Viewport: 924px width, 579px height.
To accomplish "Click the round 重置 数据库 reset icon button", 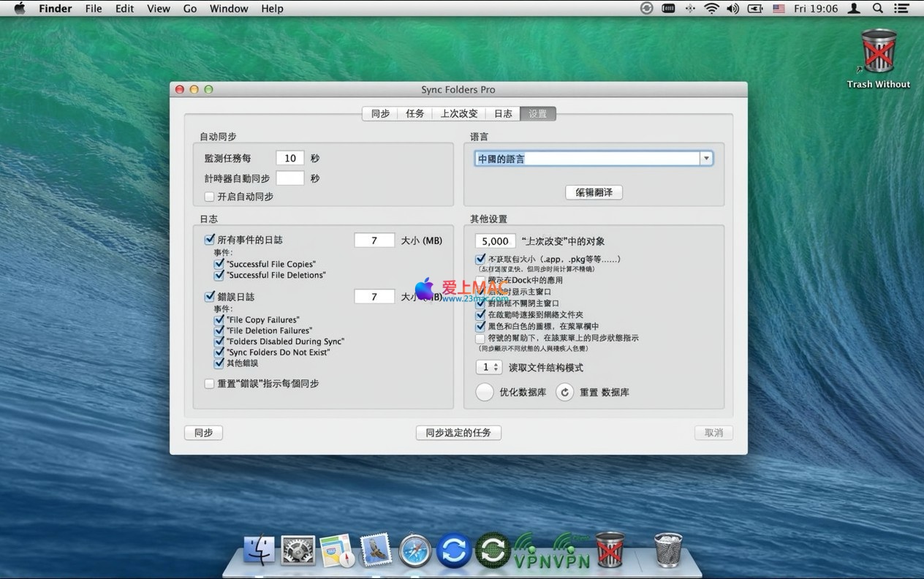I will pos(564,393).
